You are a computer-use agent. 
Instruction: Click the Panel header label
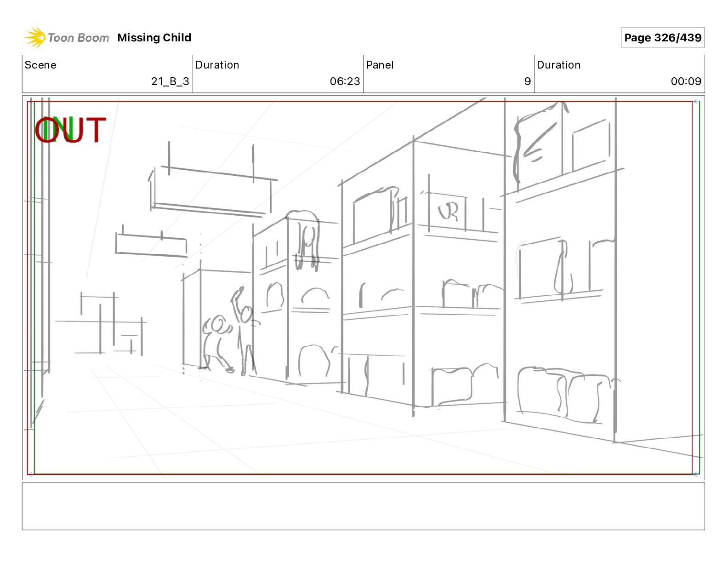[x=380, y=65]
